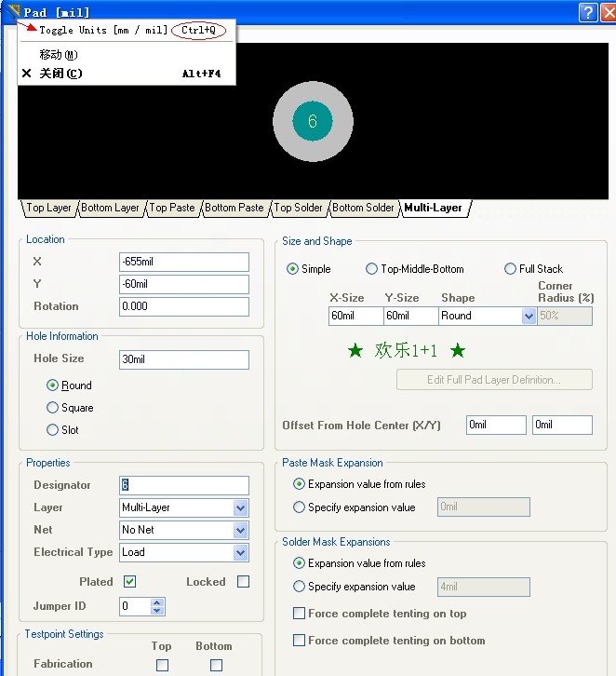Image resolution: width=616 pixels, height=676 pixels.
Task: Switch to the Top Layer tab
Action: [x=48, y=208]
